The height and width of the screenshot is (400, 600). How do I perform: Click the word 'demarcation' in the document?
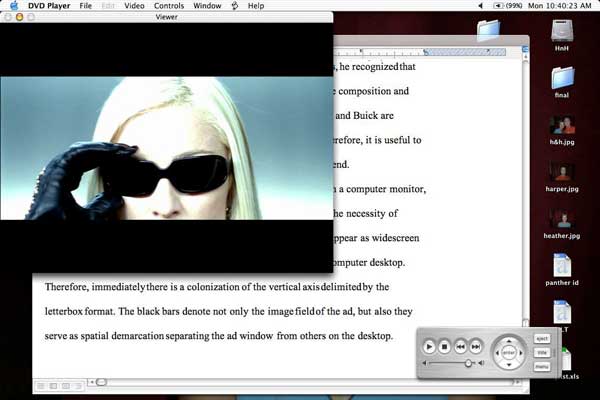(138, 336)
